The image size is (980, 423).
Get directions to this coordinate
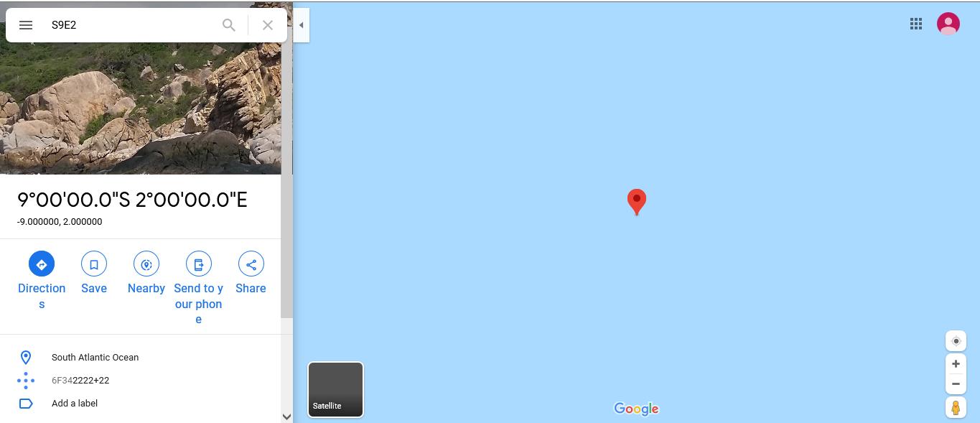(x=42, y=264)
